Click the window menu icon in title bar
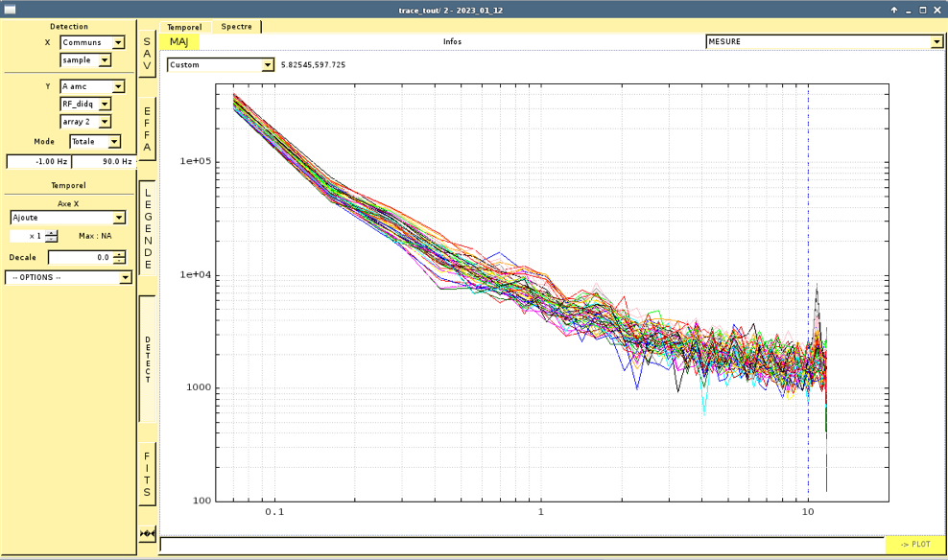The image size is (948, 560). click(10, 10)
